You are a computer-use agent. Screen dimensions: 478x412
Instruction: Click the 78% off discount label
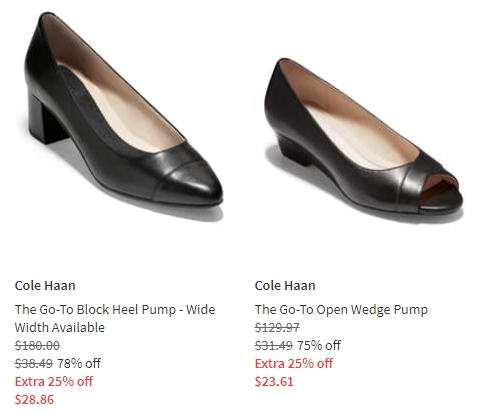(79, 363)
